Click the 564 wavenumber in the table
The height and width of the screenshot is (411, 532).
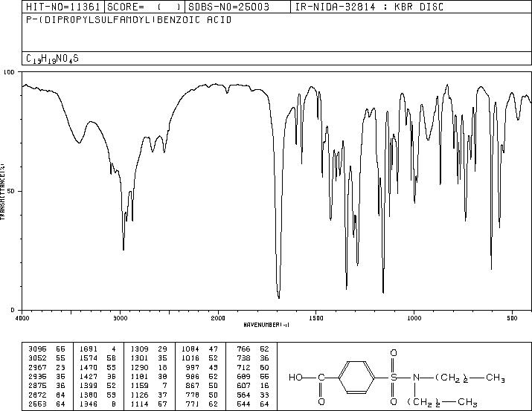(243, 395)
